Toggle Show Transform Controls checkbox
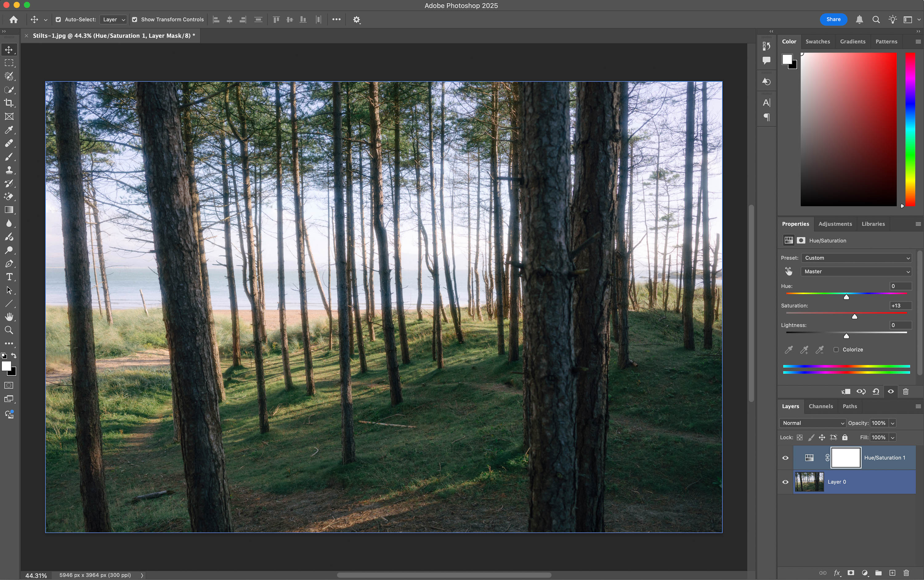 point(135,20)
